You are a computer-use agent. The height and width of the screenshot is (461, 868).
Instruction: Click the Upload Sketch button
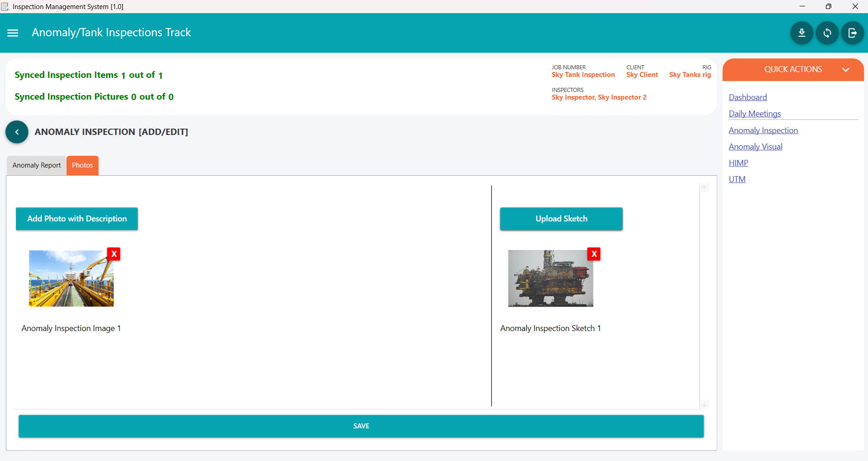561,219
